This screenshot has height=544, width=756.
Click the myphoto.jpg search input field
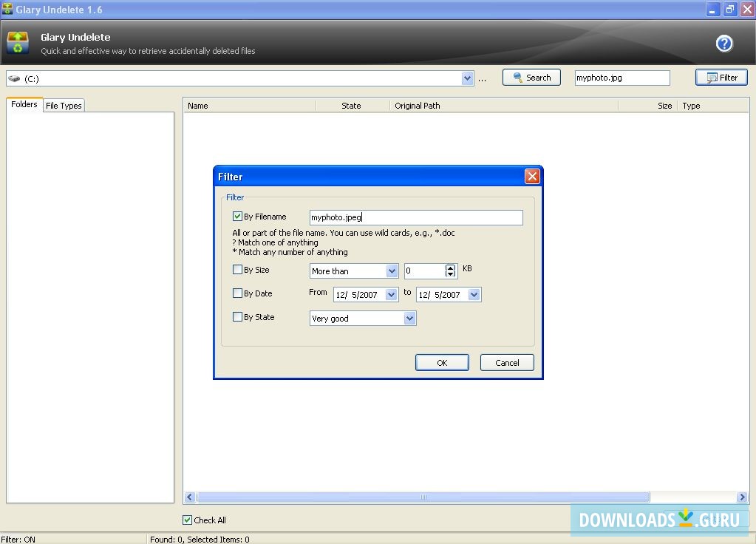click(621, 77)
